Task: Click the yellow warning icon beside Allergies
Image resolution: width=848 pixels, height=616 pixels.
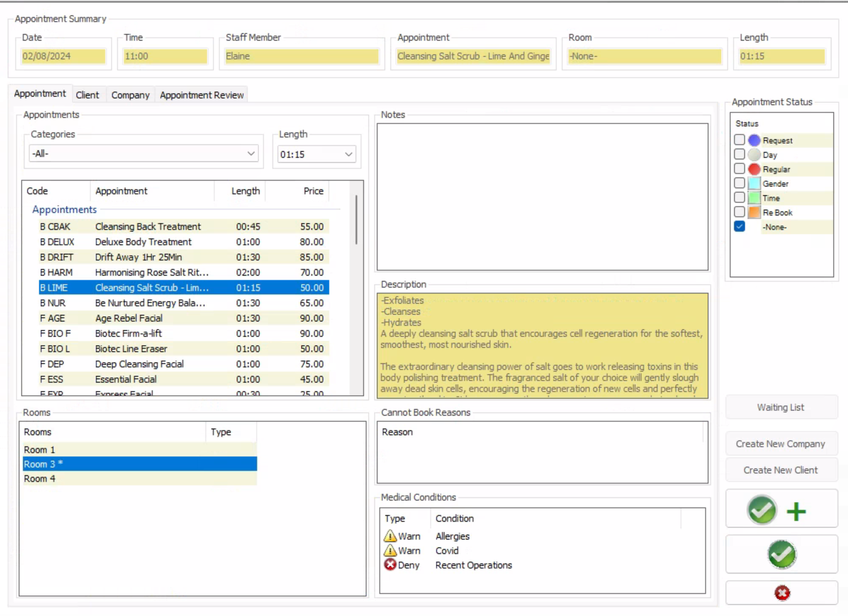Action: [390, 536]
